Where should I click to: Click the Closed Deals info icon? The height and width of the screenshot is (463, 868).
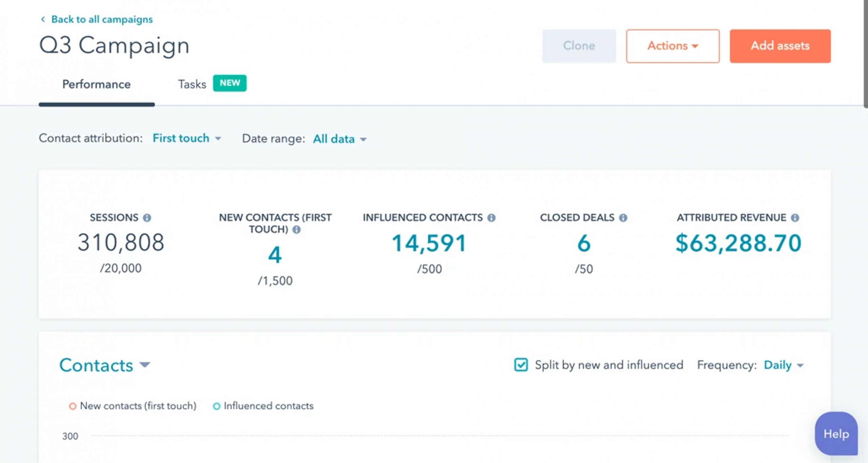click(x=623, y=218)
